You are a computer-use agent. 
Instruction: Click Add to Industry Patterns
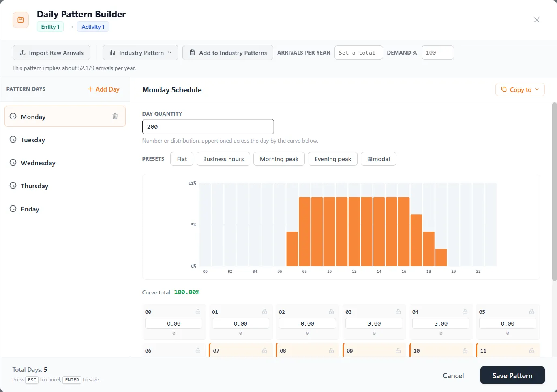pos(228,53)
